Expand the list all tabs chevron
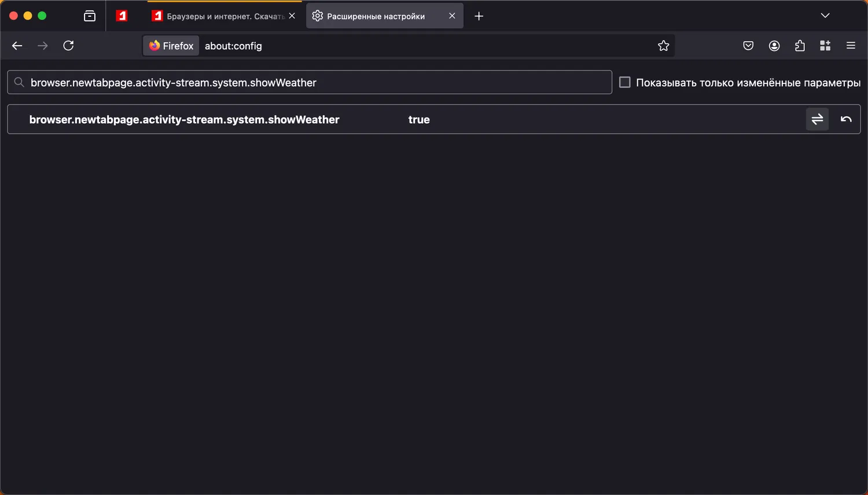This screenshot has width=868, height=495. point(825,16)
